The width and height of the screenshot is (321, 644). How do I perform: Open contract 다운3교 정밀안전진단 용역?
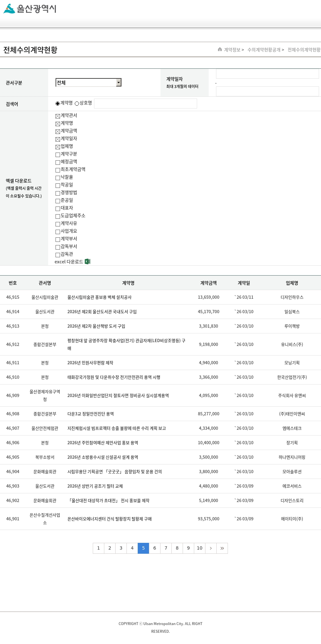tap(91, 414)
